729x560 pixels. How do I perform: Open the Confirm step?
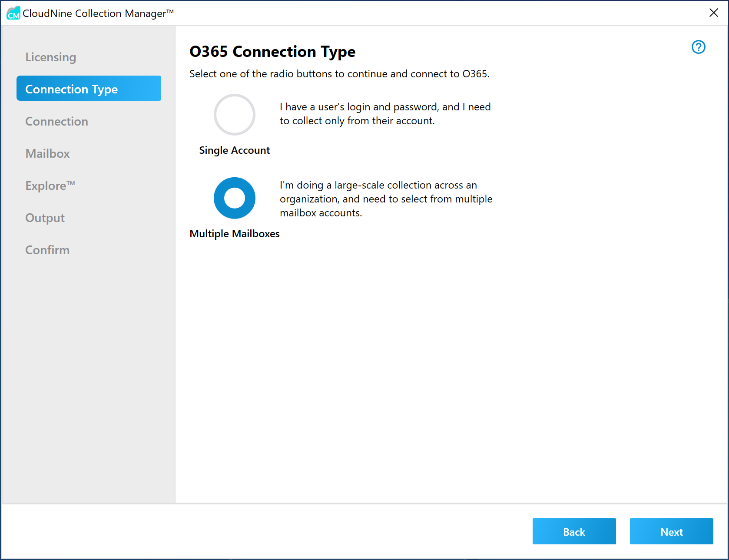(x=47, y=250)
